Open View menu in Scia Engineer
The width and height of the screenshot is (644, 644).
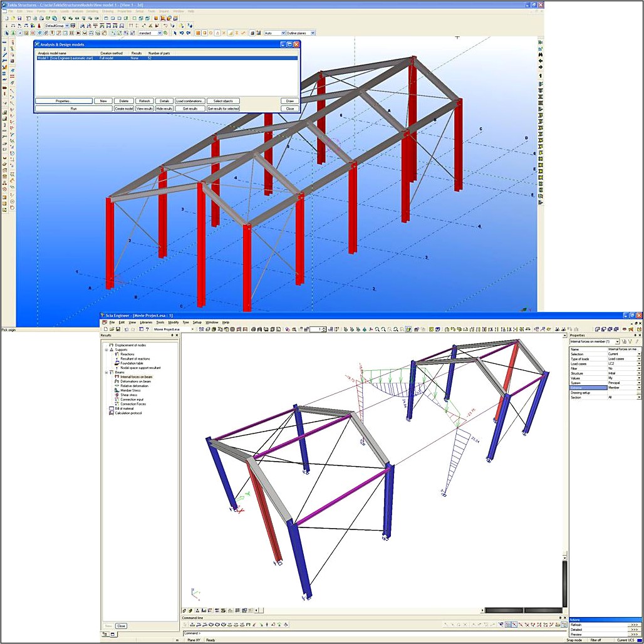click(132, 323)
